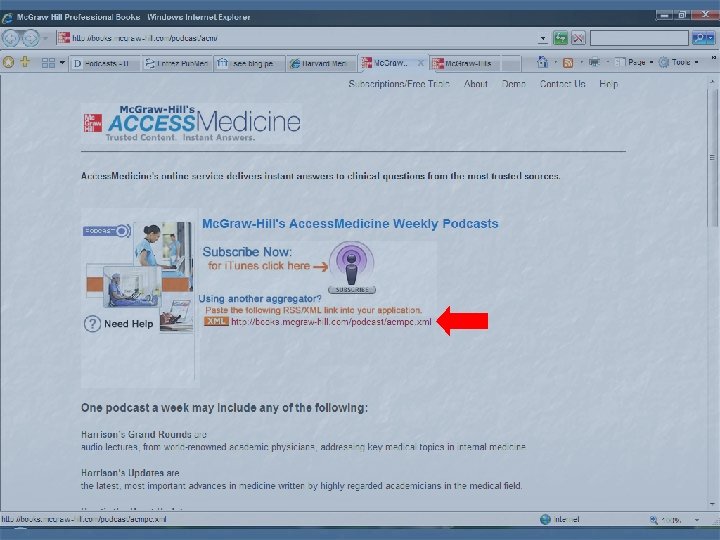Expand the tab list dropdown arrow
This screenshot has width=720, height=540.
click(x=62, y=62)
